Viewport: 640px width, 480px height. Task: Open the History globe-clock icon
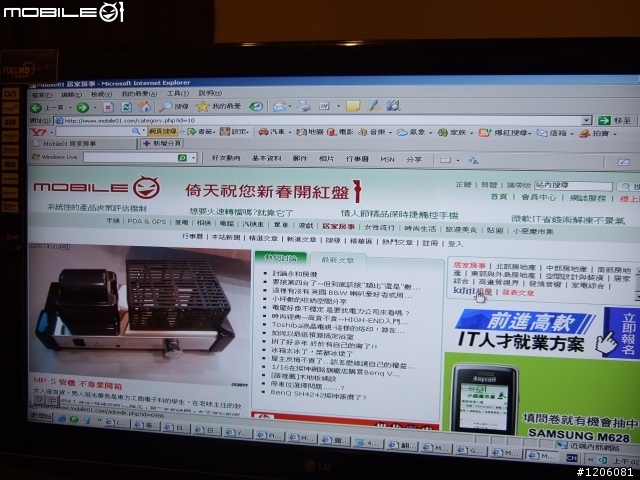pos(256,106)
